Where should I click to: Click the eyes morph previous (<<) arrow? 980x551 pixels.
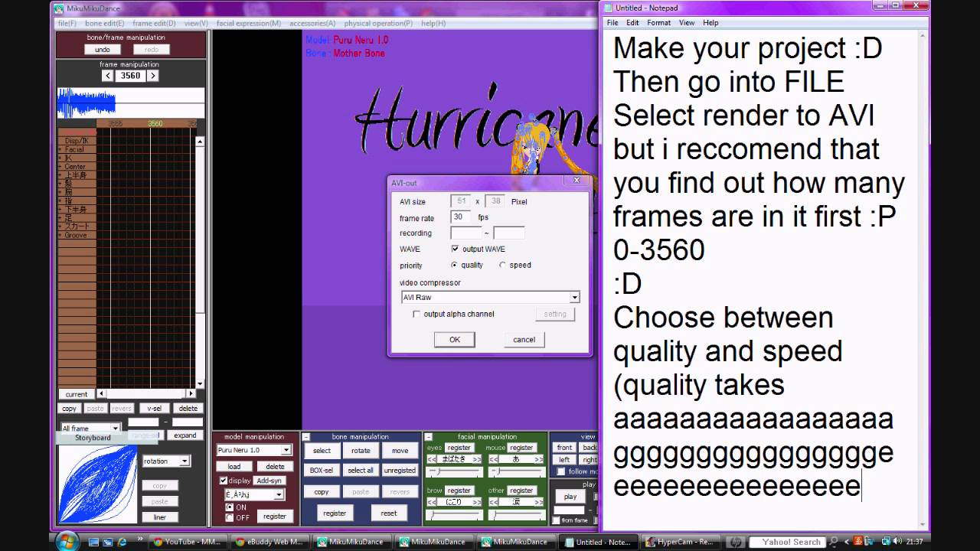coord(431,459)
